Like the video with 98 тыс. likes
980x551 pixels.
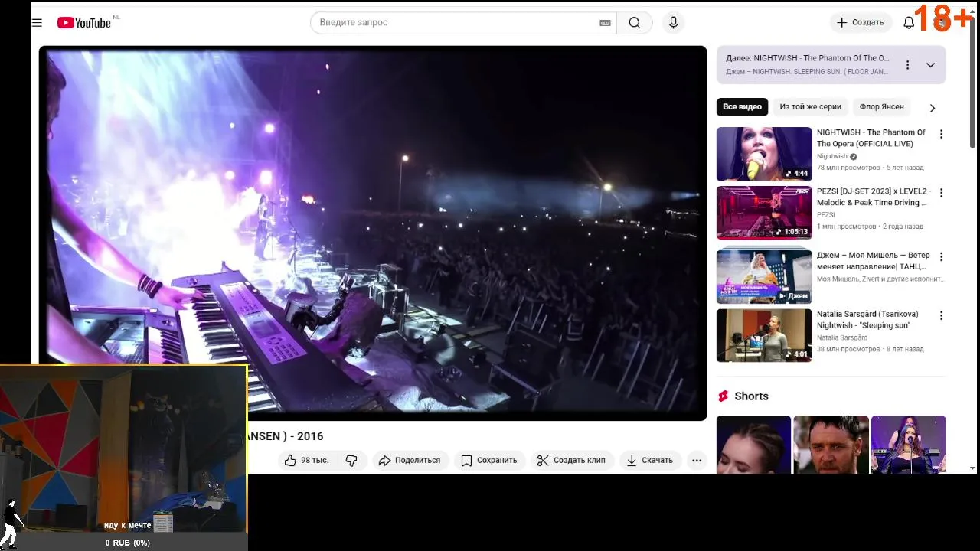[306, 460]
